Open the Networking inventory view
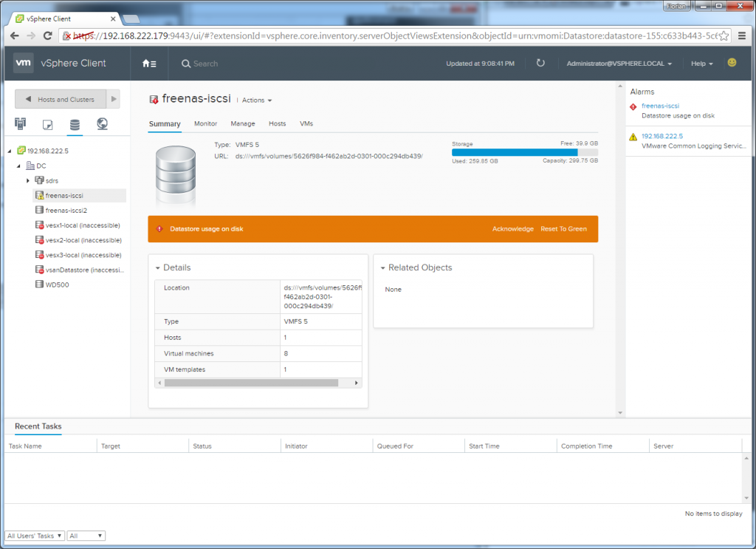The width and height of the screenshot is (756, 549). (x=102, y=124)
